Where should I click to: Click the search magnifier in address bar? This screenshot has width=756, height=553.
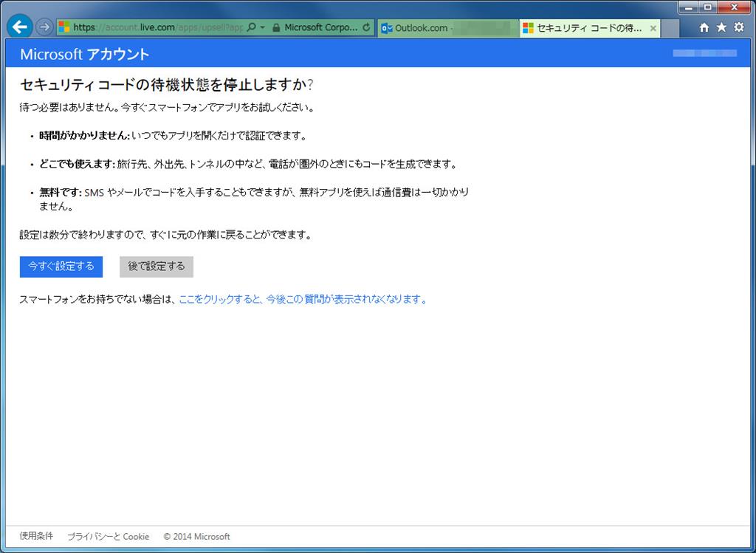point(251,27)
